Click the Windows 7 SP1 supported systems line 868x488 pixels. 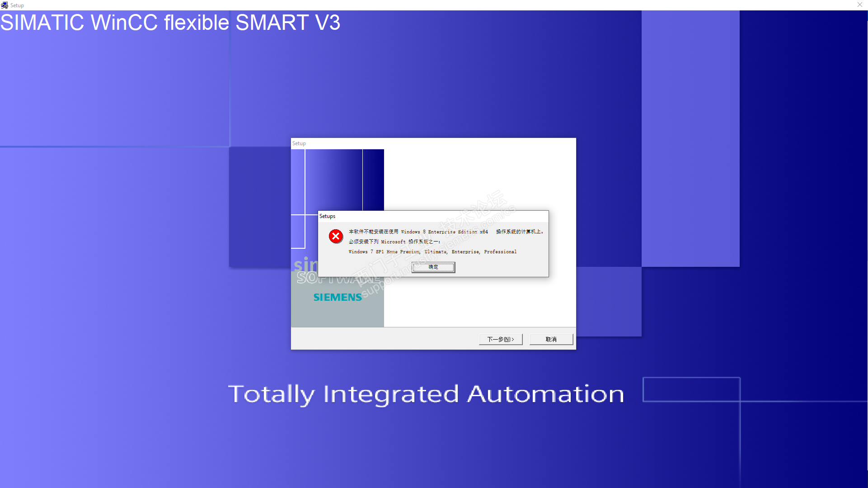(432, 251)
